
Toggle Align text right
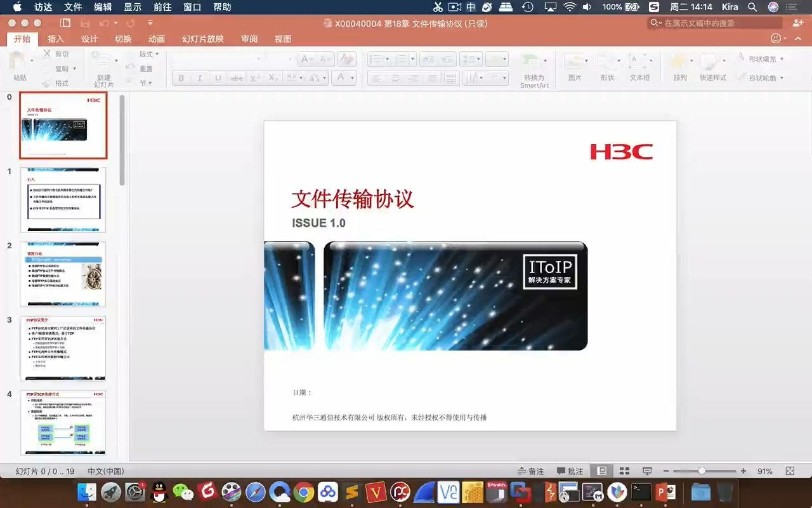(x=414, y=78)
